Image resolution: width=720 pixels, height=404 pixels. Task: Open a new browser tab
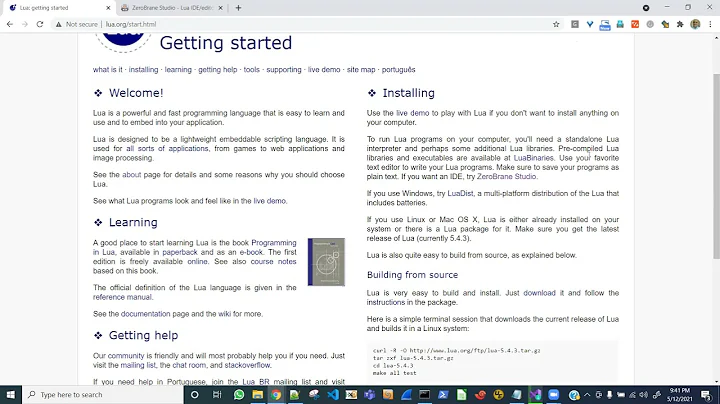click(x=238, y=8)
